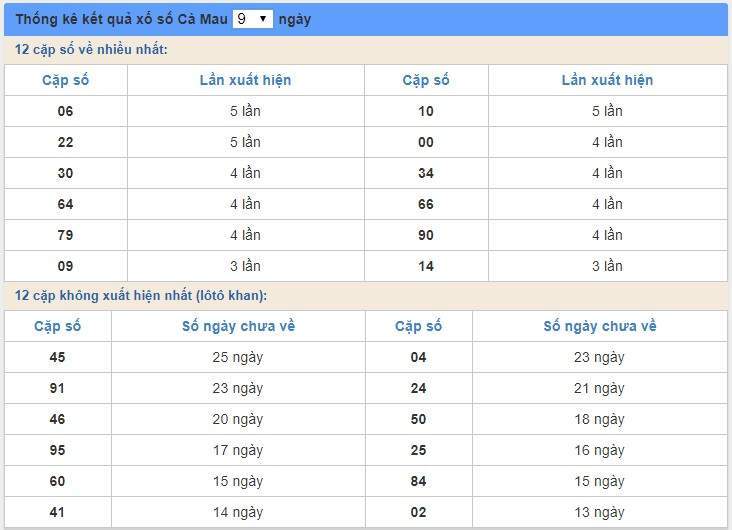The height and width of the screenshot is (530, 732).
Task: Click pair number 22 in the most frequent table
Action: (66, 142)
